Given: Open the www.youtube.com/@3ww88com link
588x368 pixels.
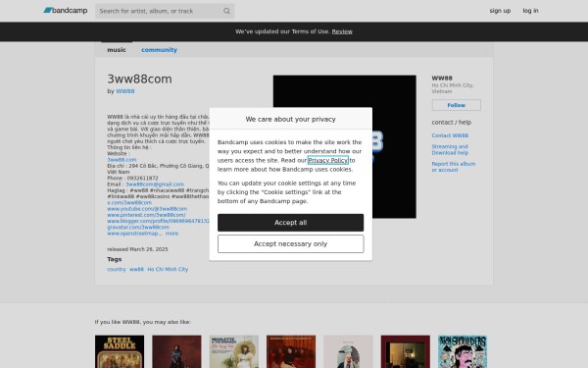Looking at the screenshot, I should (x=147, y=209).
